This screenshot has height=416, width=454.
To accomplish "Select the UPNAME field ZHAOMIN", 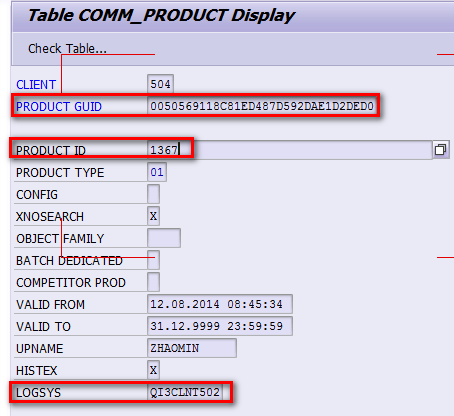I will (192, 348).
